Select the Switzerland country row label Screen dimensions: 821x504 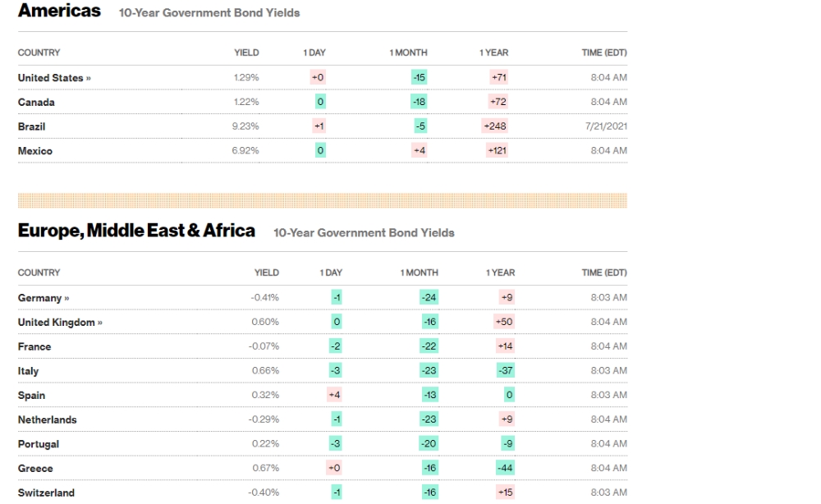tap(46, 493)
